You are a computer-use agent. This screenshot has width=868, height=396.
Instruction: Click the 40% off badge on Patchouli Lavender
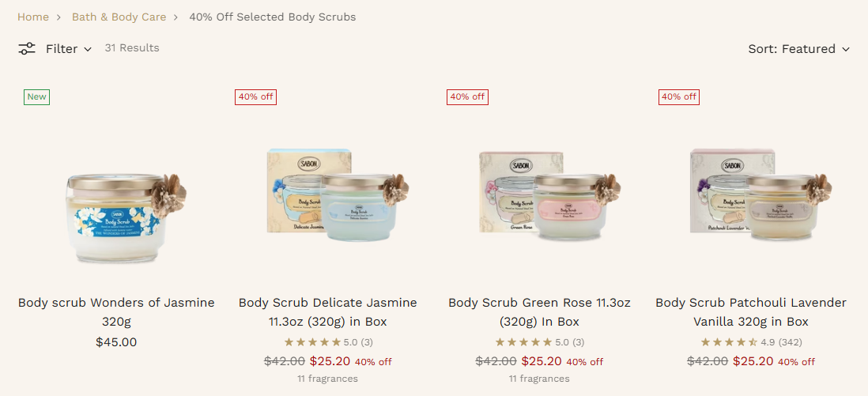coord(679,97)
